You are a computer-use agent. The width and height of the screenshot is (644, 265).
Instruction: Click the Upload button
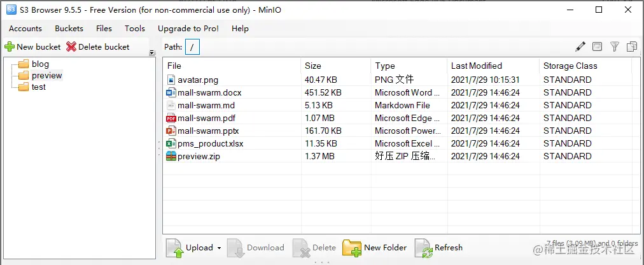(x=190, y=248)
